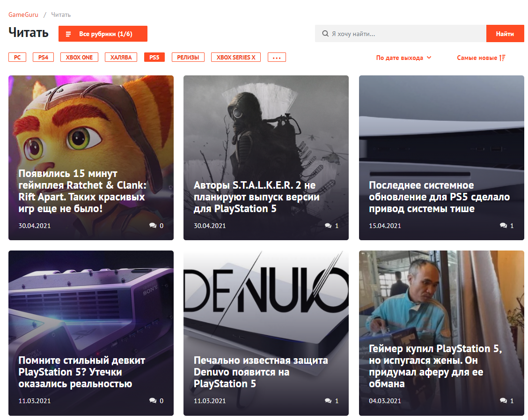Click the magnifier icon in search field

point(325,34)
